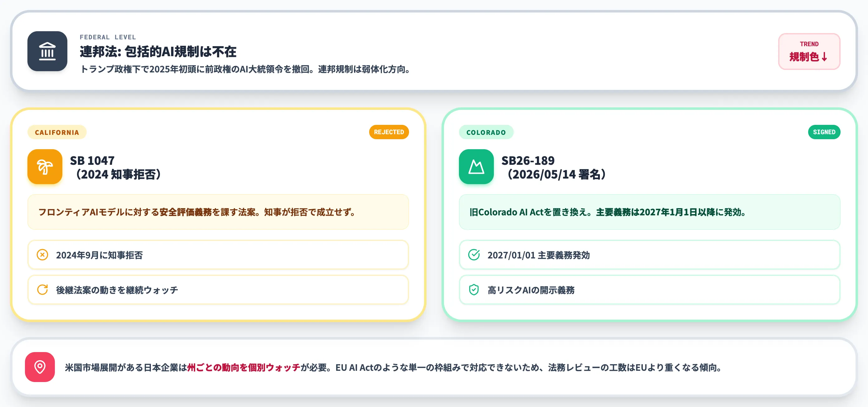Click the check-circle icon beside 2027/01/01 主要義務発効
868x407 pixels.
pyautogui.click(x=474, y=255)
